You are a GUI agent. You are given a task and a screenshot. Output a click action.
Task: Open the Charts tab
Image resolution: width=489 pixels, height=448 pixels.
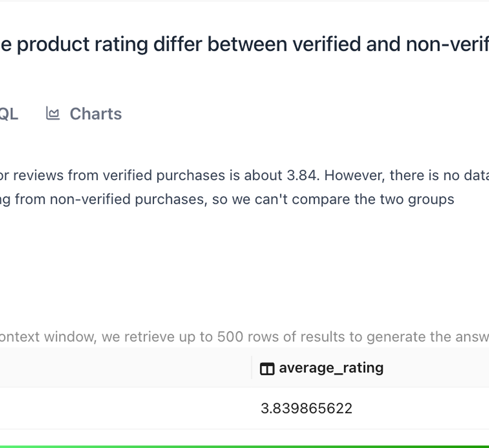[x=95, y=114]
